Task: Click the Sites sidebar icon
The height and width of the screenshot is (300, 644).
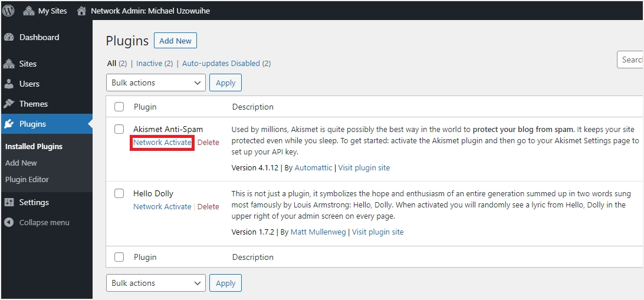Action: point(9,64)
